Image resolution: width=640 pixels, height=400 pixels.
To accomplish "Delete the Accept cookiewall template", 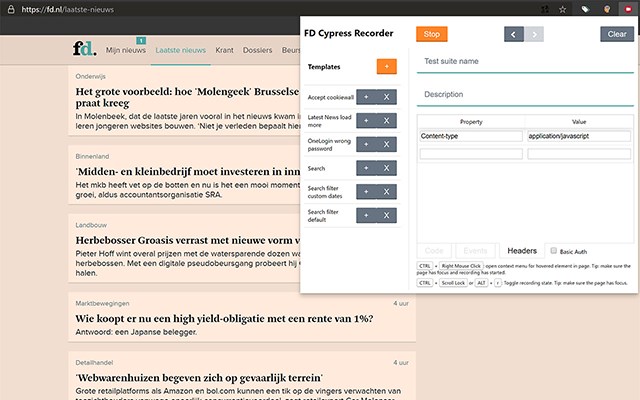I will (387, 97).
